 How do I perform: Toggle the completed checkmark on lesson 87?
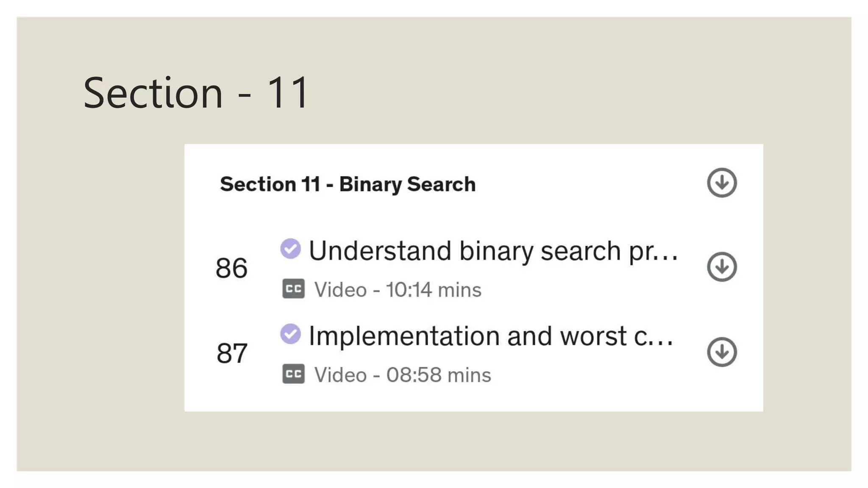290,334
